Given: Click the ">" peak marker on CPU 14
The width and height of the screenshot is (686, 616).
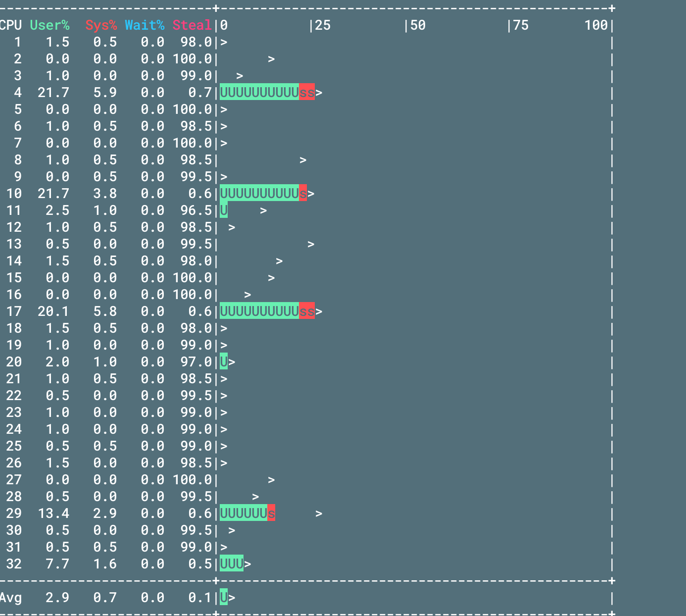Looking at the screenshot, I should click(x=279, y=261).
